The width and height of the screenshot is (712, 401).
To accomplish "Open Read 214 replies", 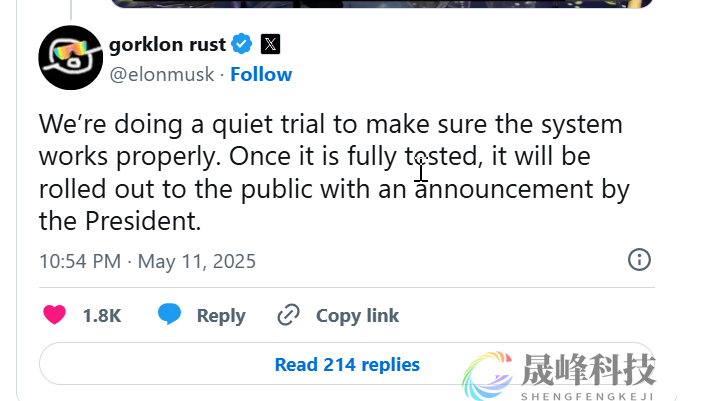I will point(347,365).
